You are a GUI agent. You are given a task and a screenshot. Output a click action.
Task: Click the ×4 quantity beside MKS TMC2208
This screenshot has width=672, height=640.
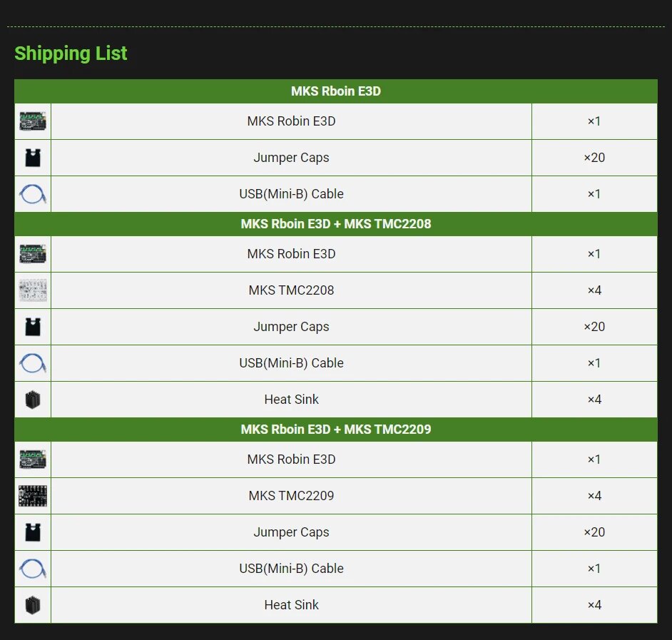tap(594, 290)
